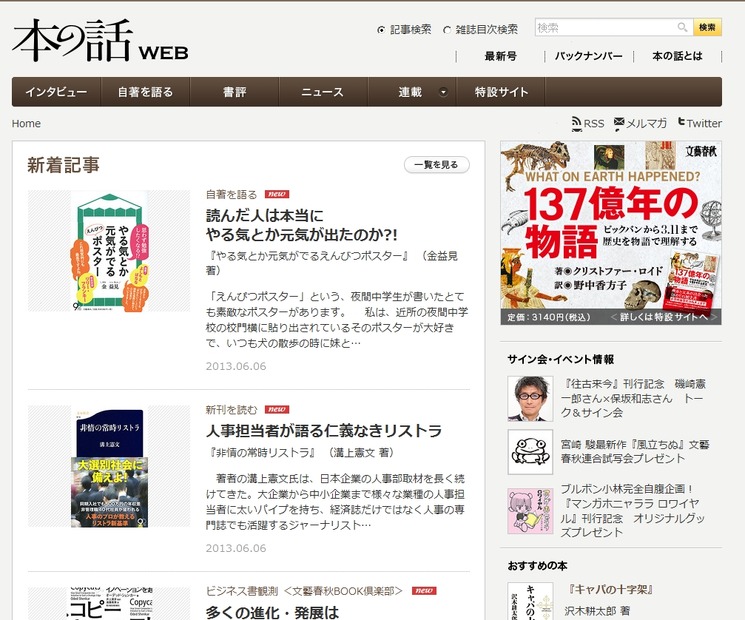Click the magnifier icon in search box
Viewport: 745px width, 620px height.
pos(682,28)
